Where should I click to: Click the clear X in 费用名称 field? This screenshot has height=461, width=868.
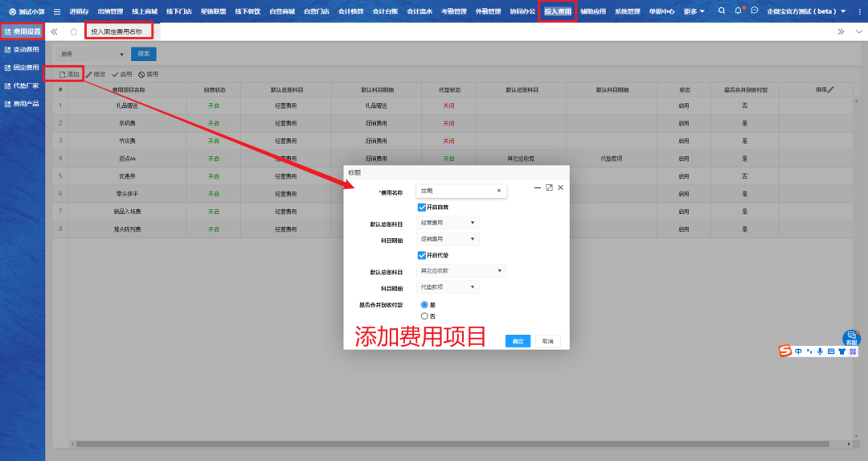pyautogui.click(x=498, y=191)
